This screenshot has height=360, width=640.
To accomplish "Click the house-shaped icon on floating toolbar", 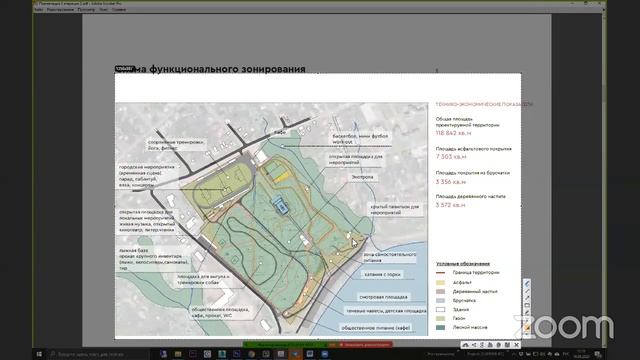I will tap(465, 345).
